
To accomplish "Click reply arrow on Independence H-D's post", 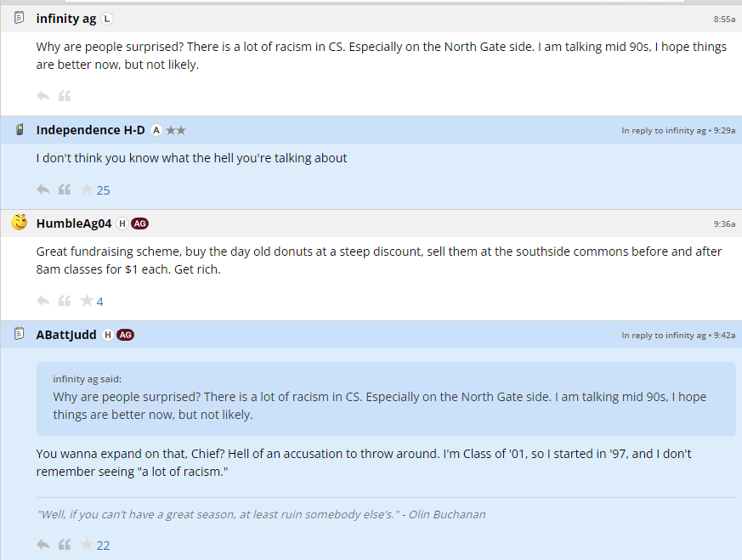I will [x=43, y=189].
